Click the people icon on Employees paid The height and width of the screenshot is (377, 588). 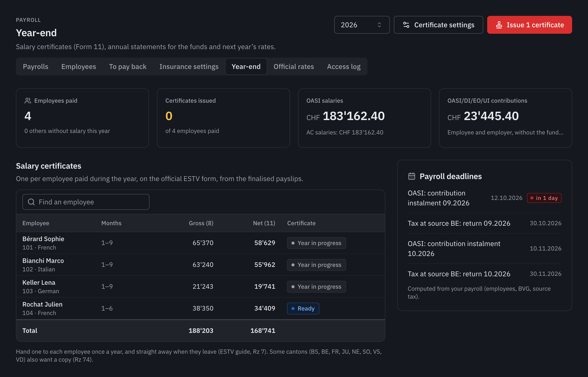[x=28, y=101]
